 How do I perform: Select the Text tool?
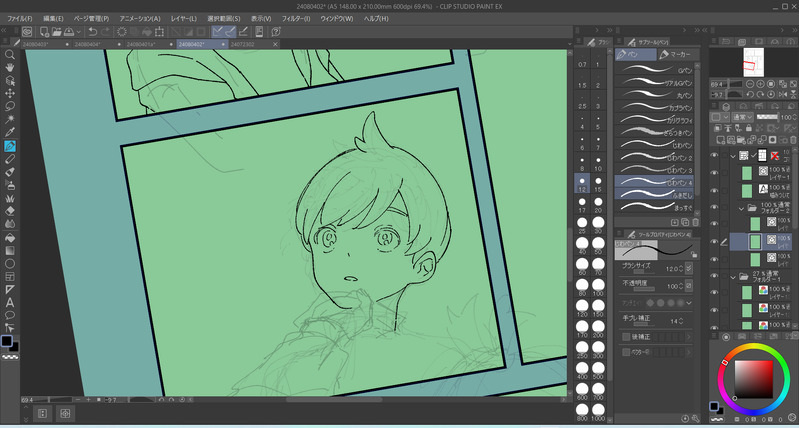pos(9,303)
